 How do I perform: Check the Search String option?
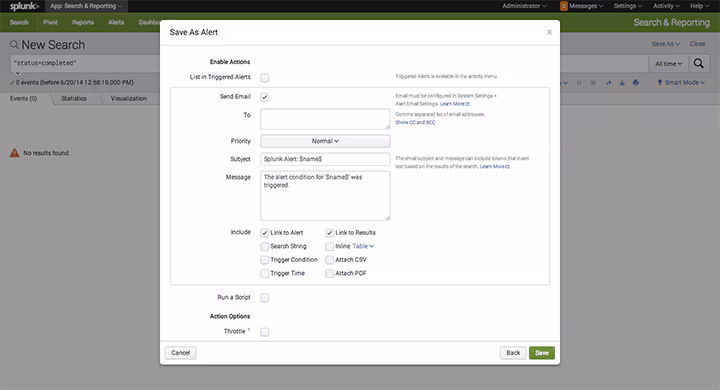[264, 246]
